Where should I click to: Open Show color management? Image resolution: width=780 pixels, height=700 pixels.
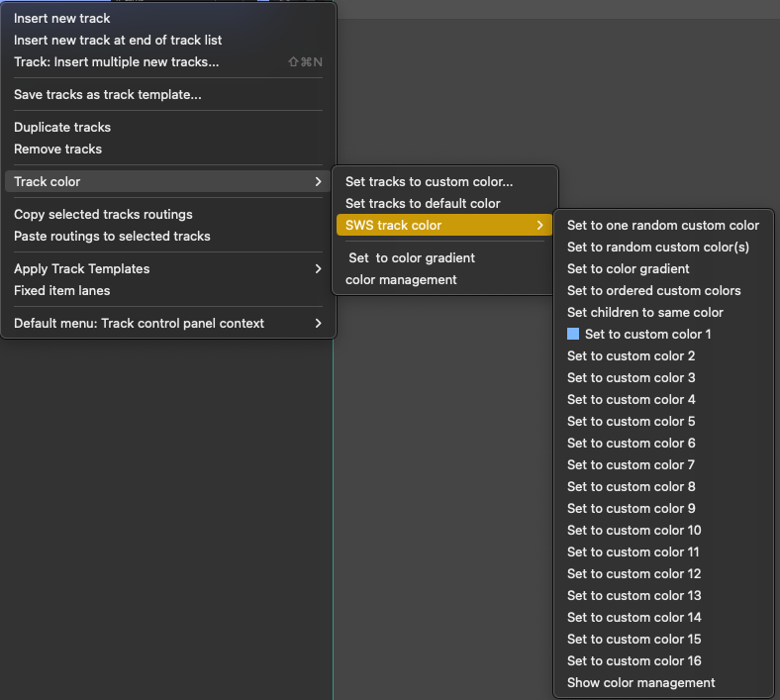(x=641, y=683)
